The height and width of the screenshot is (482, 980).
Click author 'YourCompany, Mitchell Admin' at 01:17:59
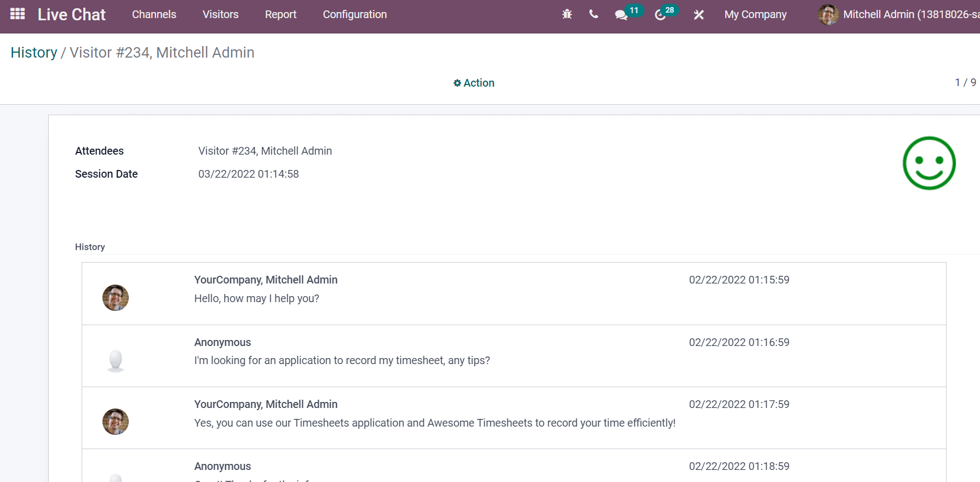tap(266, 404)
